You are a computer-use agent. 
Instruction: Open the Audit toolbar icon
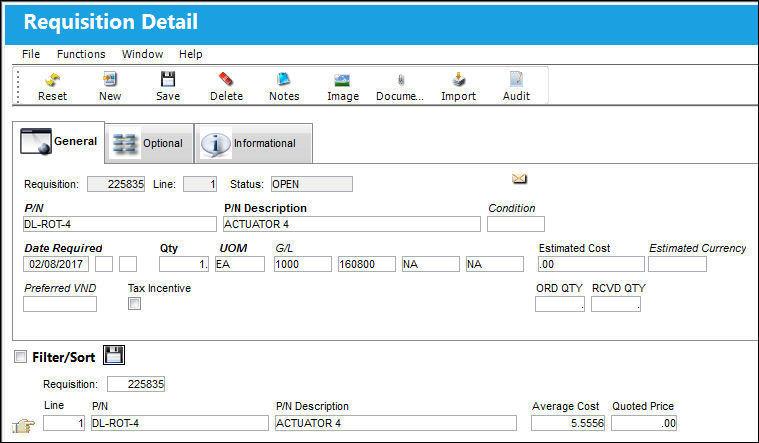[516, 79]
